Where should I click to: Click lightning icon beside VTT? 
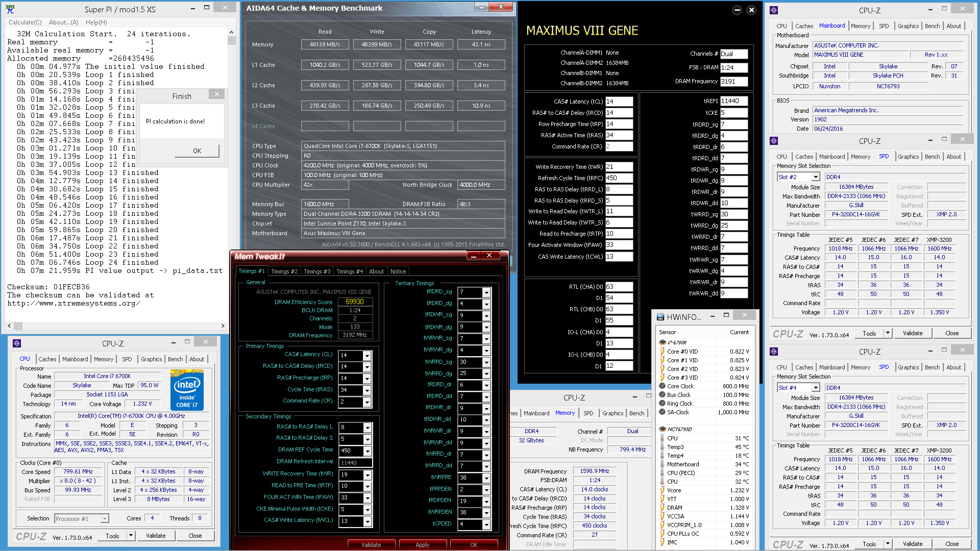[663, 499]
